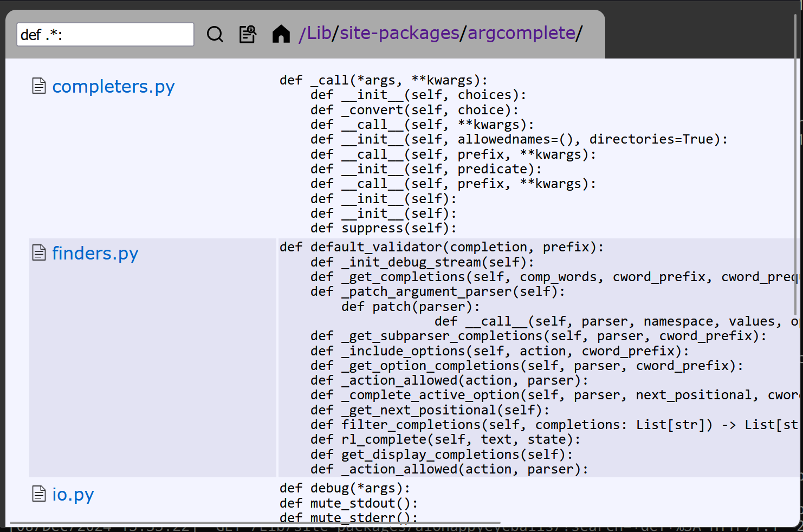Select the 'def rl_complete(self, text, state):' line
This screenshot has height=532, width=803.
pos(445,439)
